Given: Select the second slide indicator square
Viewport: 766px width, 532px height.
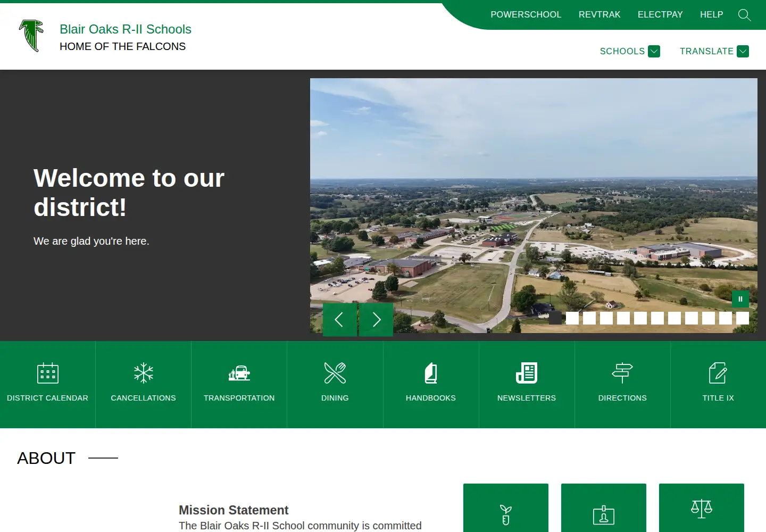Looking at the screenshot, I should click(572, 318).
